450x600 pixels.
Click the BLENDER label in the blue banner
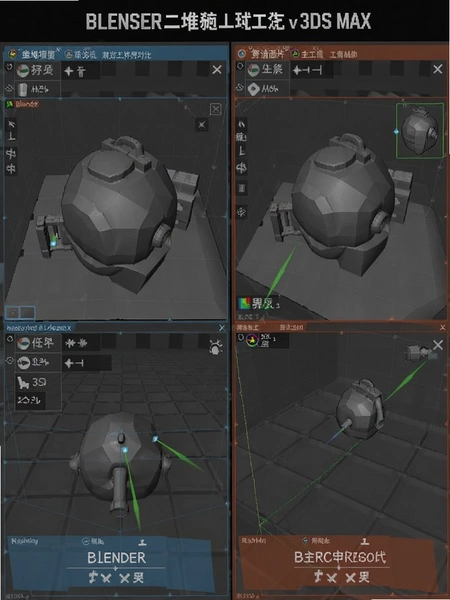[x=116, y=558]
